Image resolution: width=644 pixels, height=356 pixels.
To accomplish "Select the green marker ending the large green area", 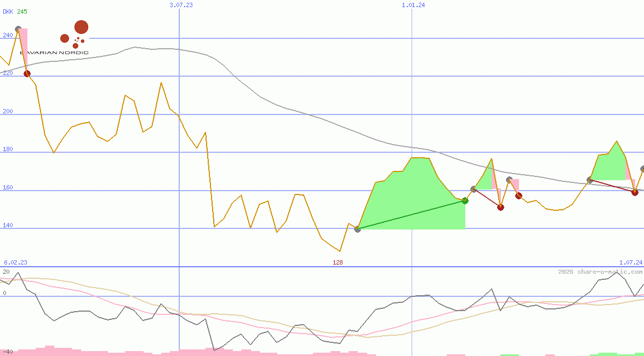I will (x=465, y=201).
